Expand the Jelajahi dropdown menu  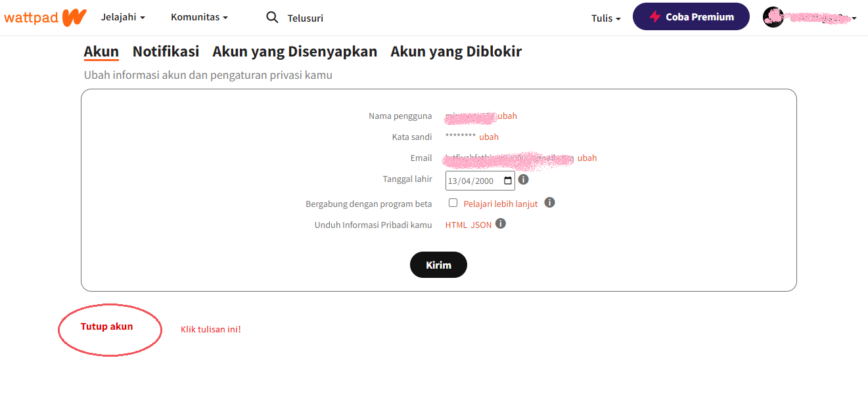point(123,17)
